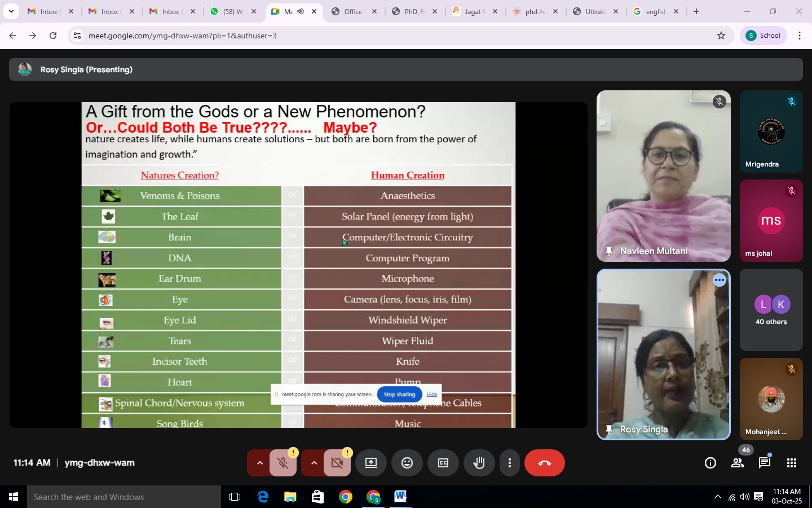Switch to the PhD_R browser tab

pos(413,11)
